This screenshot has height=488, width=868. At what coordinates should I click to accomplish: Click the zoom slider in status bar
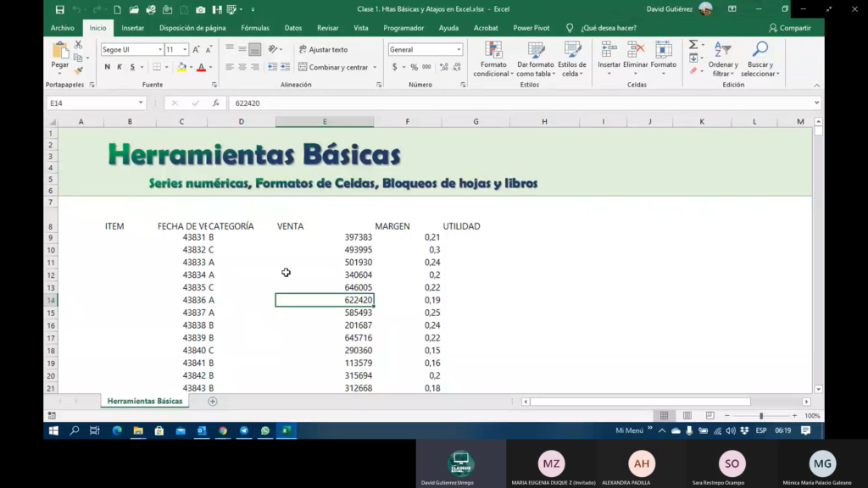coord(761,416)
